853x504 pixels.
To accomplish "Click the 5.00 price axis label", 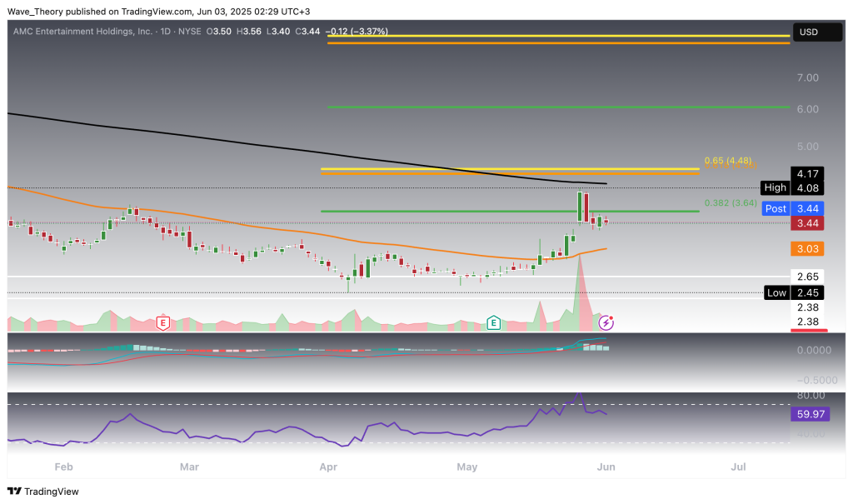I will [x=808, y=147].
